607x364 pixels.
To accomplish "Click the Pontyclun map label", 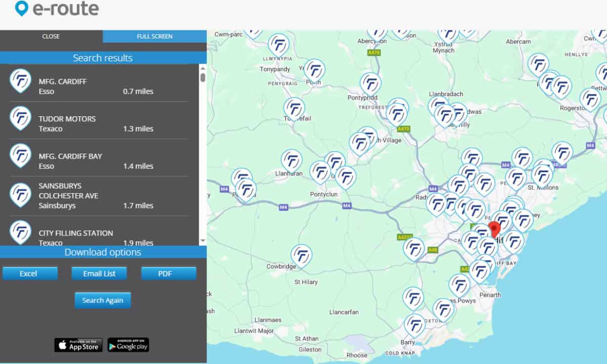I will [324, 194].
